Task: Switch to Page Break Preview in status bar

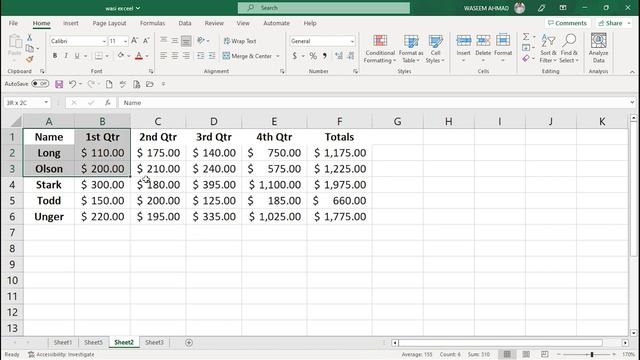Action: tap(544, 354)
